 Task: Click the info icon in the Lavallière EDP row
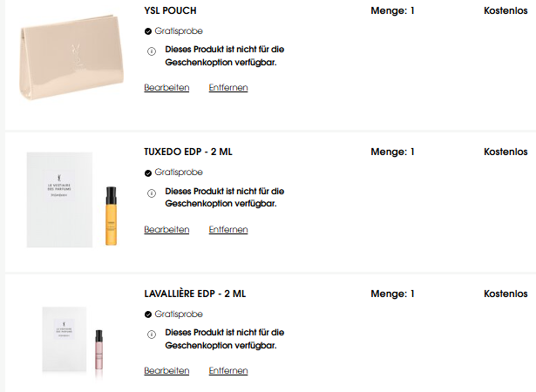152,335
